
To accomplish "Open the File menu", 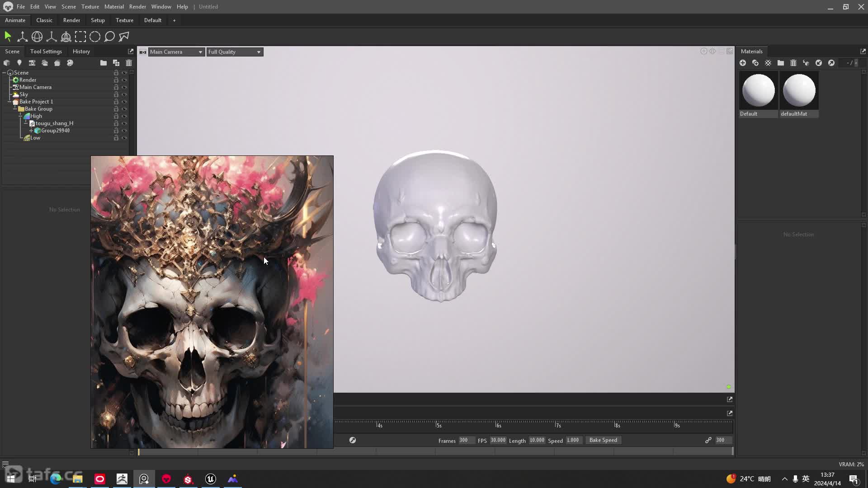I will 21,7.
